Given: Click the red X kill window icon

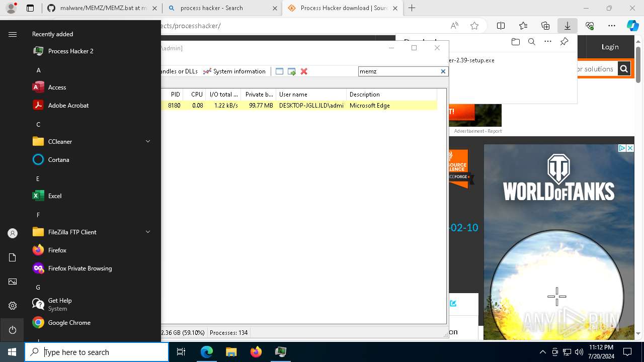Looking at the screenshot, I should (x=304, y=71).
